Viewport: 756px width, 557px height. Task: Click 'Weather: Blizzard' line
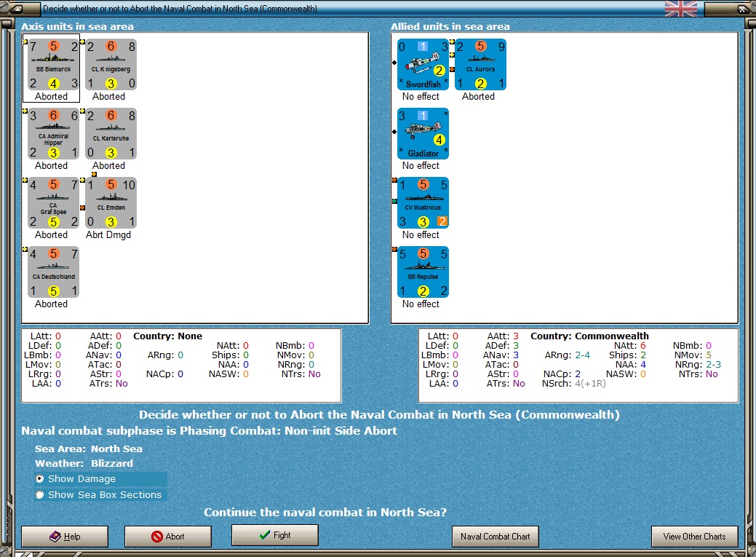84,463
